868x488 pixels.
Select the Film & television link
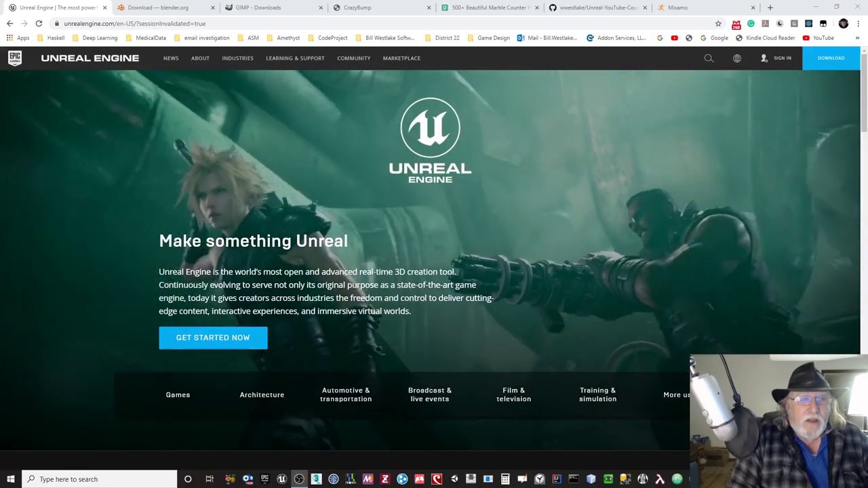(513, 394)
